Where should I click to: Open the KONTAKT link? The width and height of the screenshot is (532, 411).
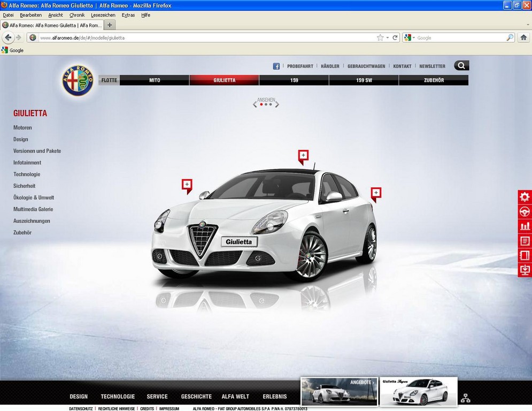(x=402, y=66)
